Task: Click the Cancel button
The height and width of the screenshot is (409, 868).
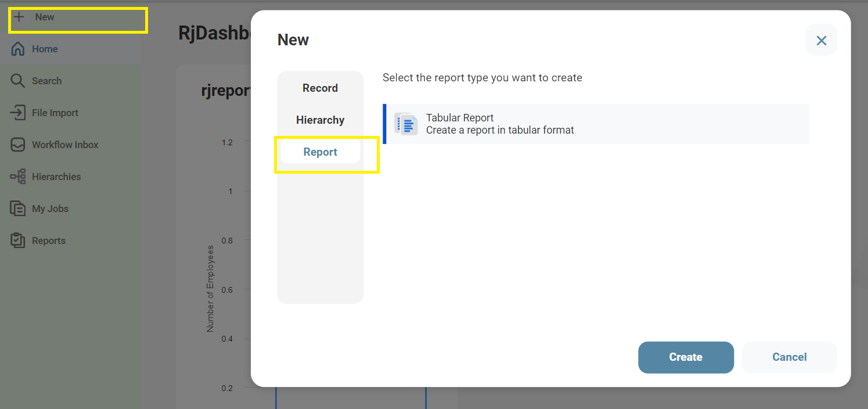Action: [789, 357]
